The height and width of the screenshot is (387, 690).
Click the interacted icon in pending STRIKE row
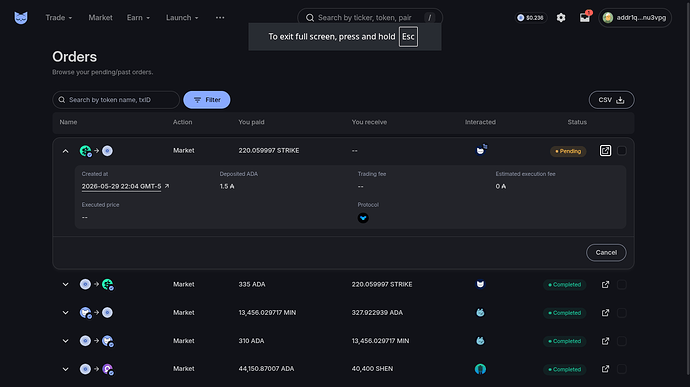pos(481,150)
